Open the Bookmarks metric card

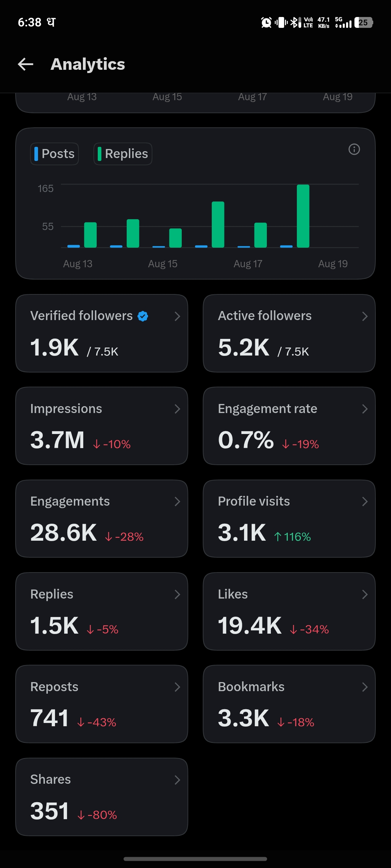click(x=289, y=704)
